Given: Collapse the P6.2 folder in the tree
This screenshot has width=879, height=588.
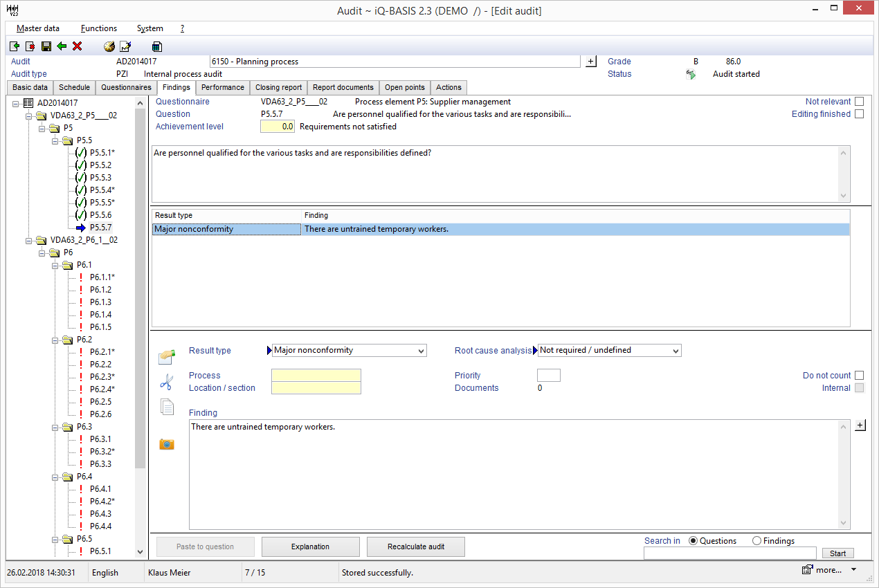Looking at the screenshot, I should pos(55,340).
